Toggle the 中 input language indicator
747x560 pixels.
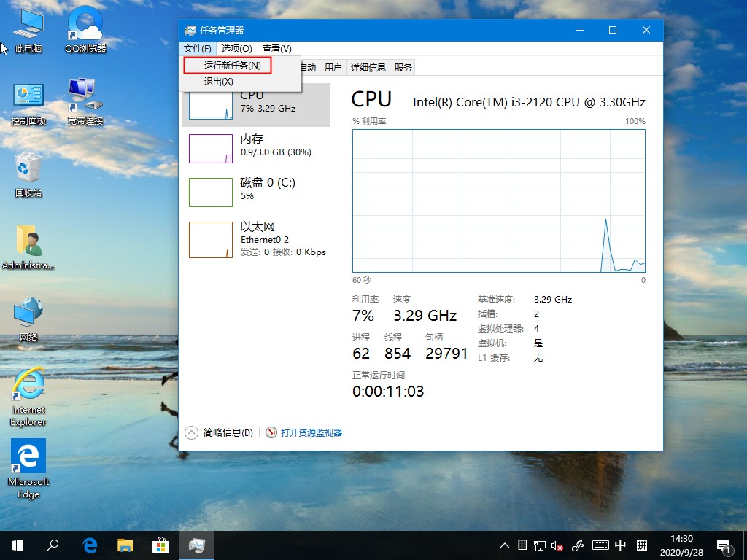[x=620, y=545]
